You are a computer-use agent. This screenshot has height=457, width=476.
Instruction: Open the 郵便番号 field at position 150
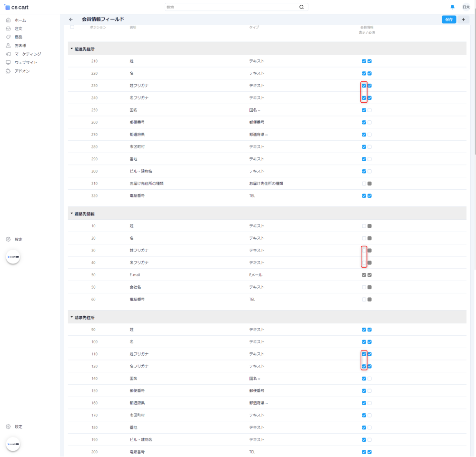137,390
